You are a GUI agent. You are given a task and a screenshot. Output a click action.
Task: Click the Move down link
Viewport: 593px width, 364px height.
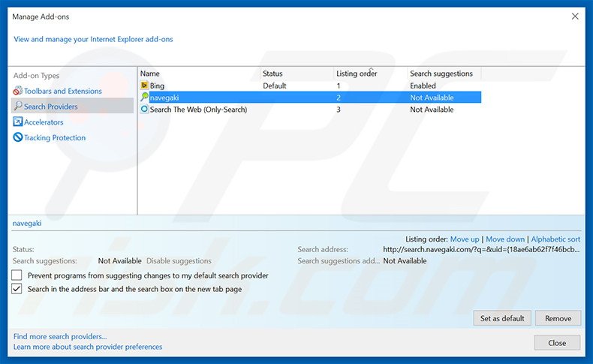pyautogui.click(x=505, y=239)
